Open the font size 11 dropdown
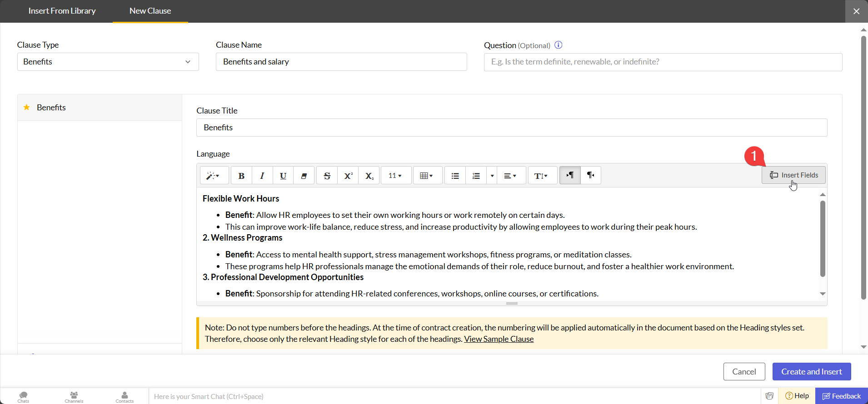Screen dimensions: 868x404 pos(395,176)
